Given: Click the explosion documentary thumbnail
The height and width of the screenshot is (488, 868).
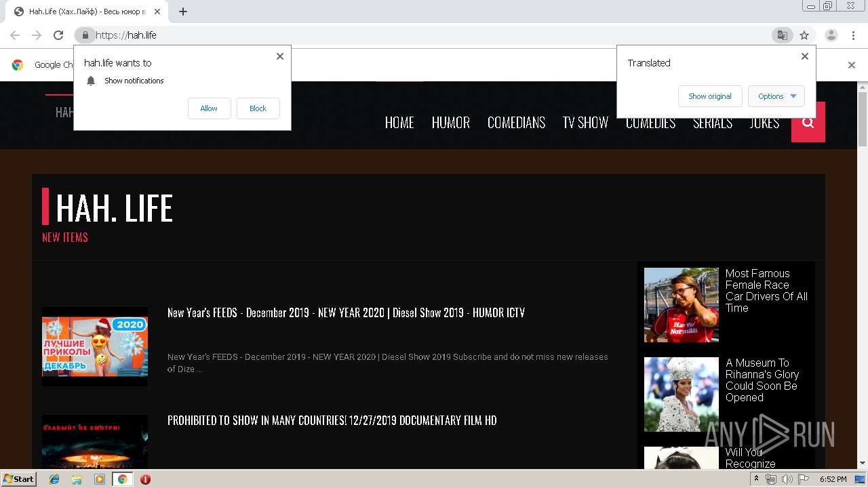Looking at the screenshot, I should [95, 441].
